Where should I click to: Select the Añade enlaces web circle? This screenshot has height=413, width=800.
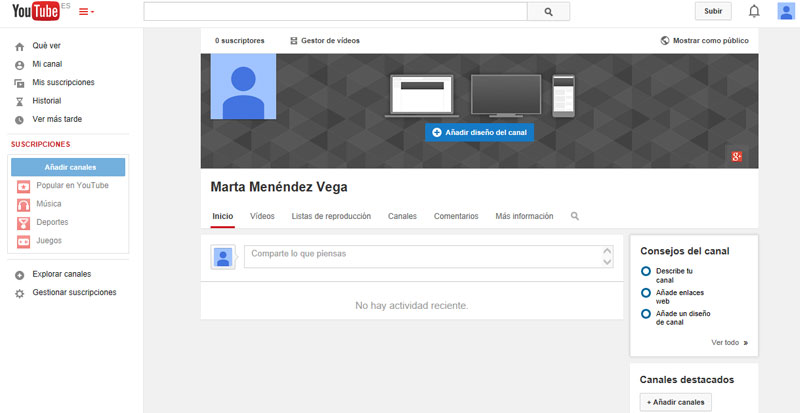(645, 293)
